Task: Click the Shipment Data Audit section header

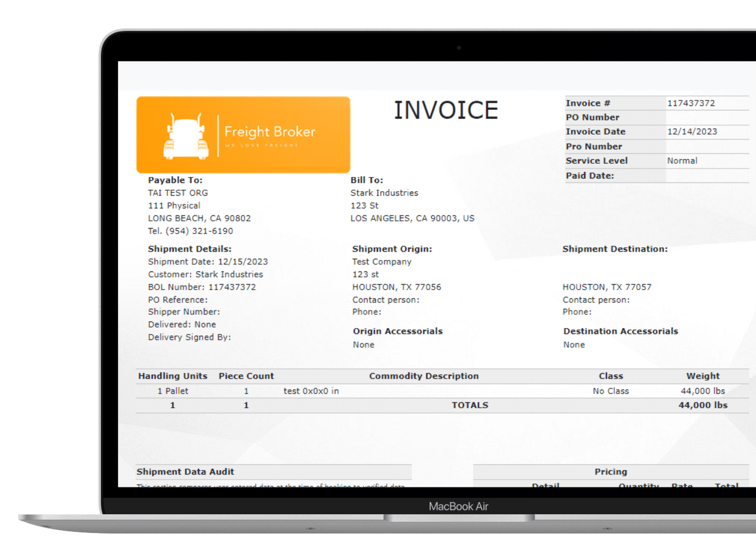Action: tap(185, 472)
